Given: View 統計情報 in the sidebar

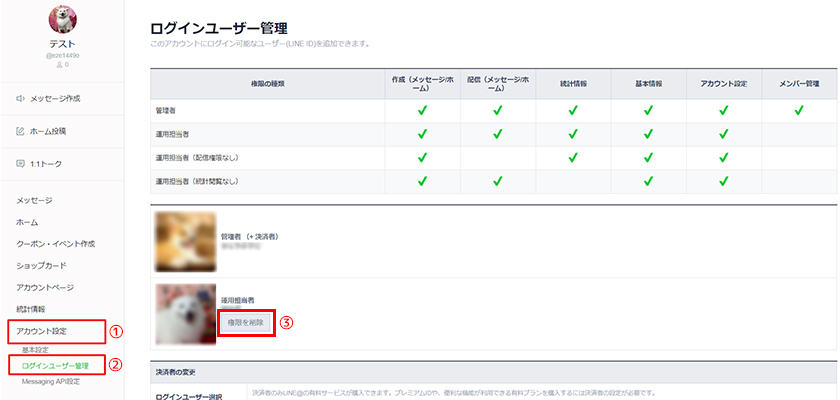Looking at the screenshot, I should click(x=30, y=309).
